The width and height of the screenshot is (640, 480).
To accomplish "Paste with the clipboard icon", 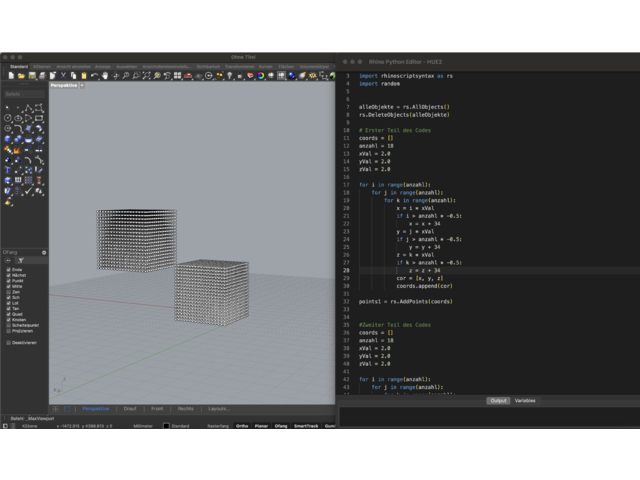I will pyautogui.click(x=84, y=76).
